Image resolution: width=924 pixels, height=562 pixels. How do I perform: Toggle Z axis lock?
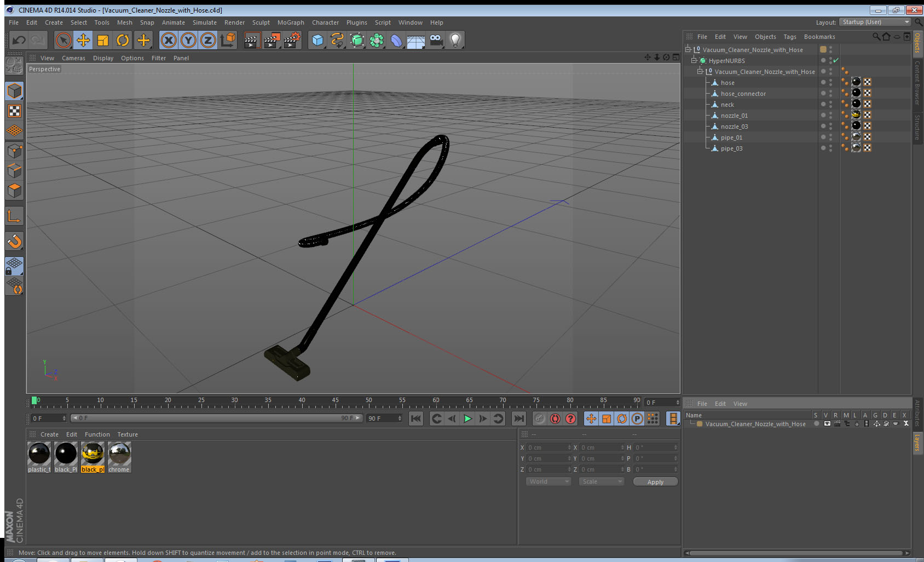(208, 40)
